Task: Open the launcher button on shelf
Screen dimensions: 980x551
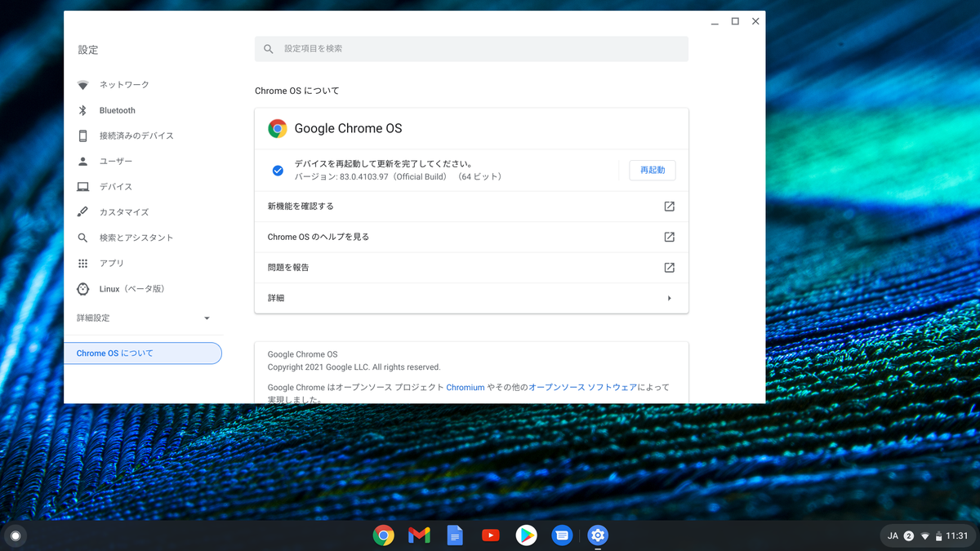Action: pyautogui.click(x=15, y=535)
